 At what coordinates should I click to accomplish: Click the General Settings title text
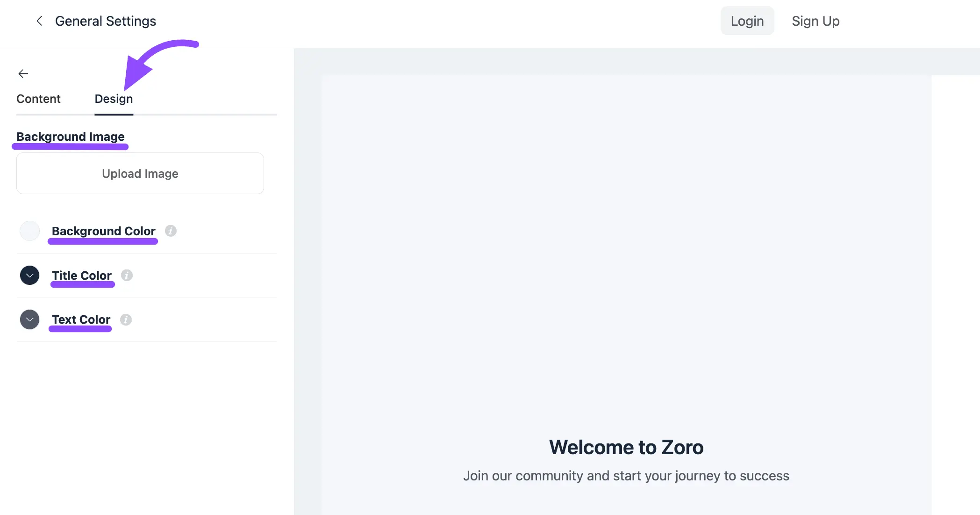[x=106, y=21]
